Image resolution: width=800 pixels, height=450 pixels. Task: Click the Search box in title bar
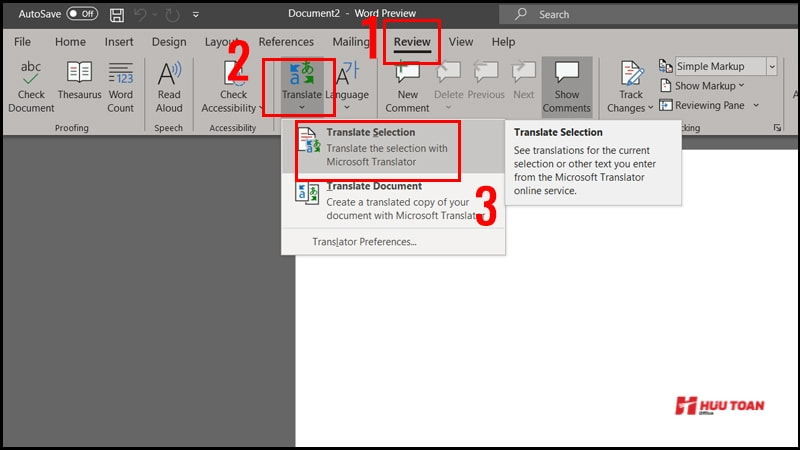(600, 15)
